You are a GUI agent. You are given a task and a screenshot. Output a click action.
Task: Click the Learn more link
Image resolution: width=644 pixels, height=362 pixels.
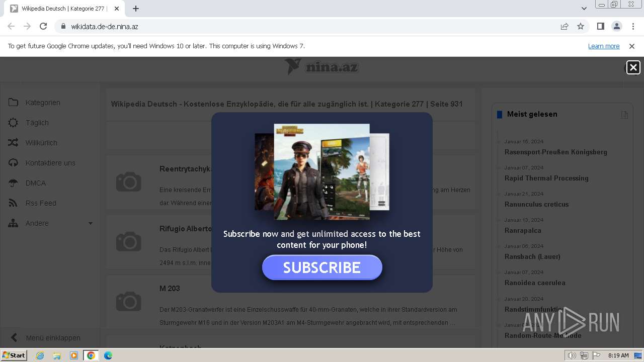604,46
